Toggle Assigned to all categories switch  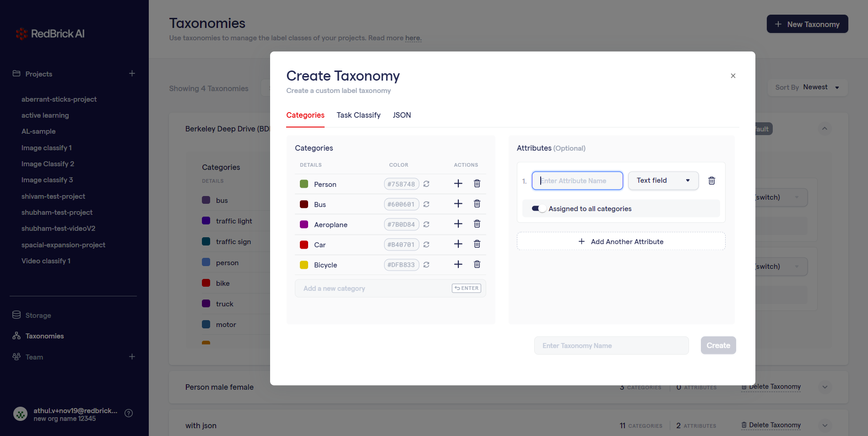pyautogui.click(x=538, y=209)
